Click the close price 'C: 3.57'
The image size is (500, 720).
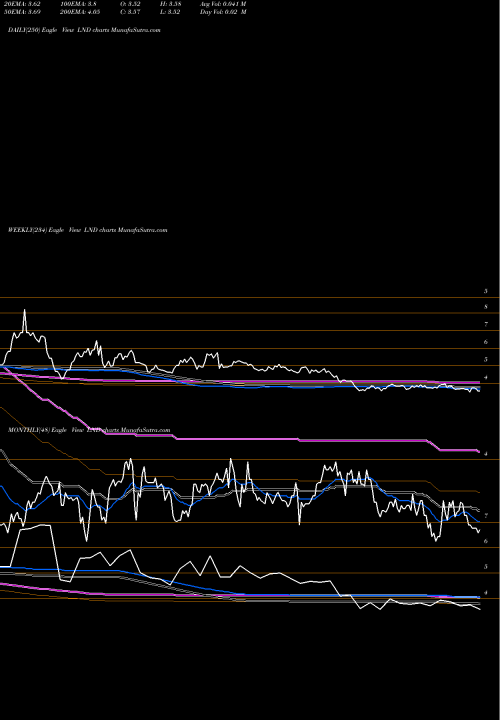coord(130,12)
